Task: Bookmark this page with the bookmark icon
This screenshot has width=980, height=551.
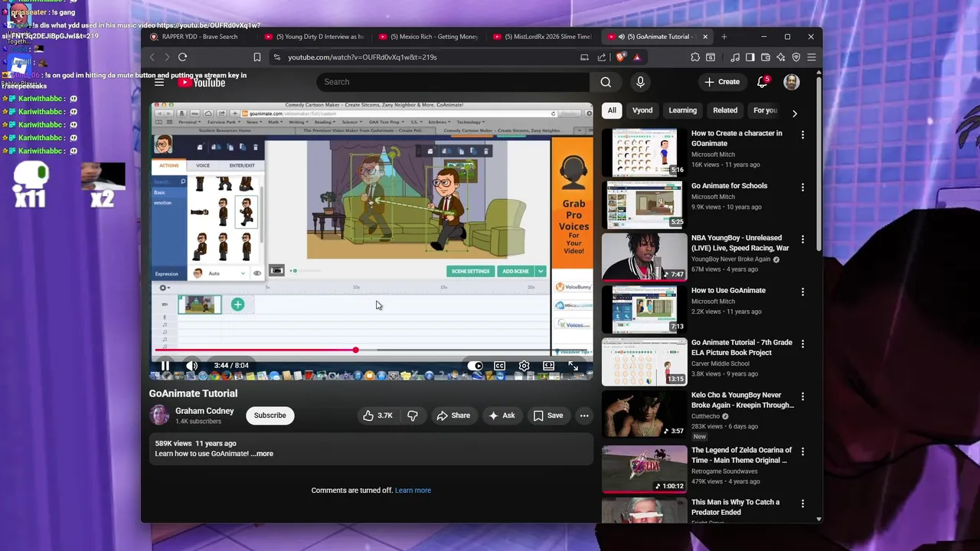Action: 257,57
